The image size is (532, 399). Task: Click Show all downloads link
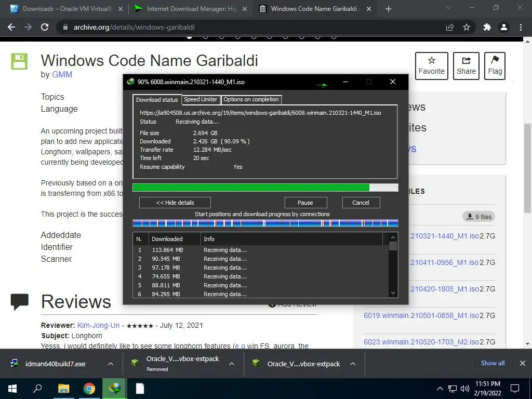click(x=493, y=363)
